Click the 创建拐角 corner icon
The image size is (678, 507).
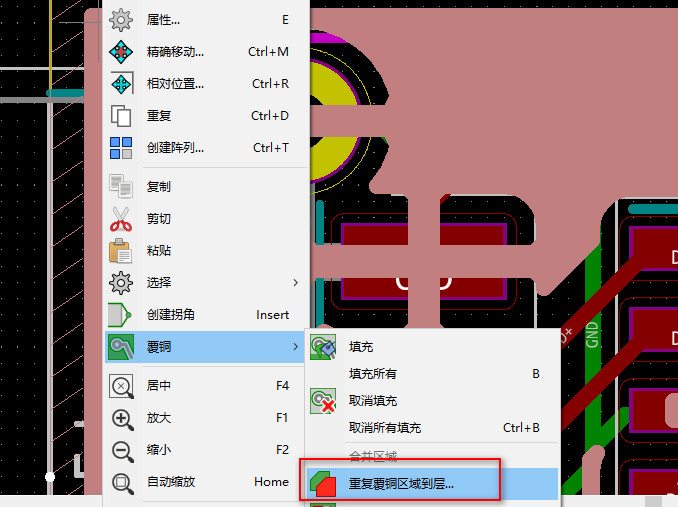119,315
